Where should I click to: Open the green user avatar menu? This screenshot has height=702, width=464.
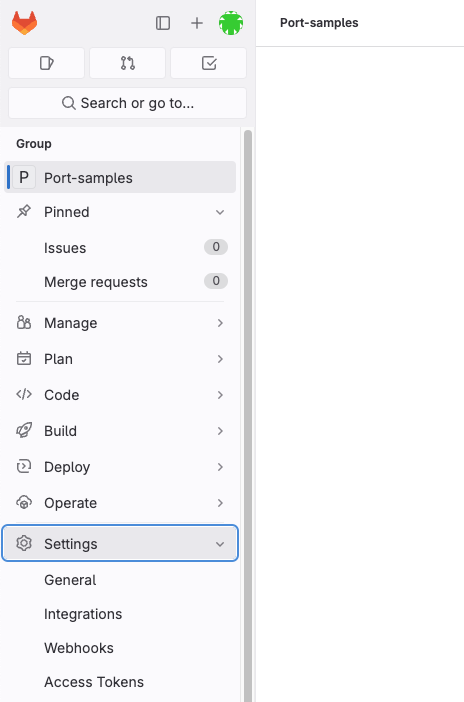tap(231, 23)
